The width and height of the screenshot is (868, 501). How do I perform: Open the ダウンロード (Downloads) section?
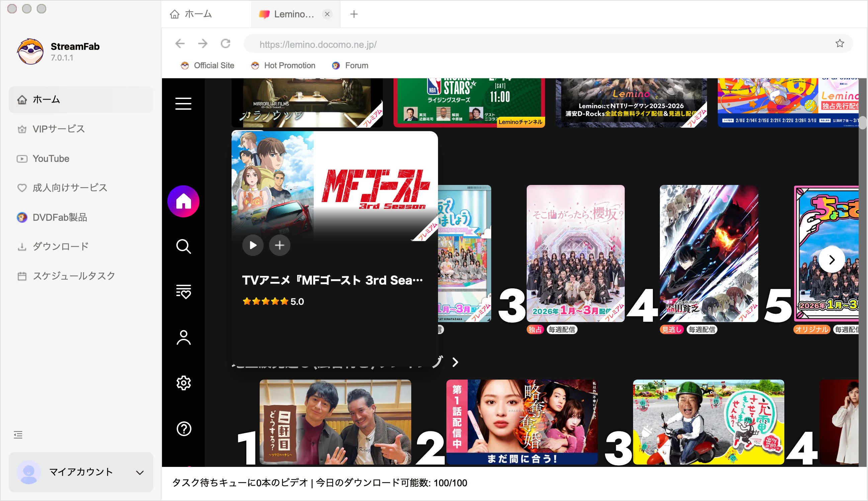60,246
